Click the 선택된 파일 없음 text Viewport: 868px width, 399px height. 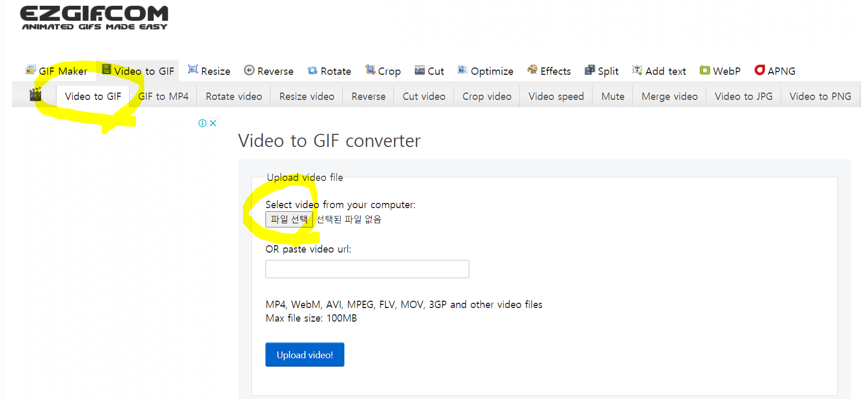click(x=349, y=219)
